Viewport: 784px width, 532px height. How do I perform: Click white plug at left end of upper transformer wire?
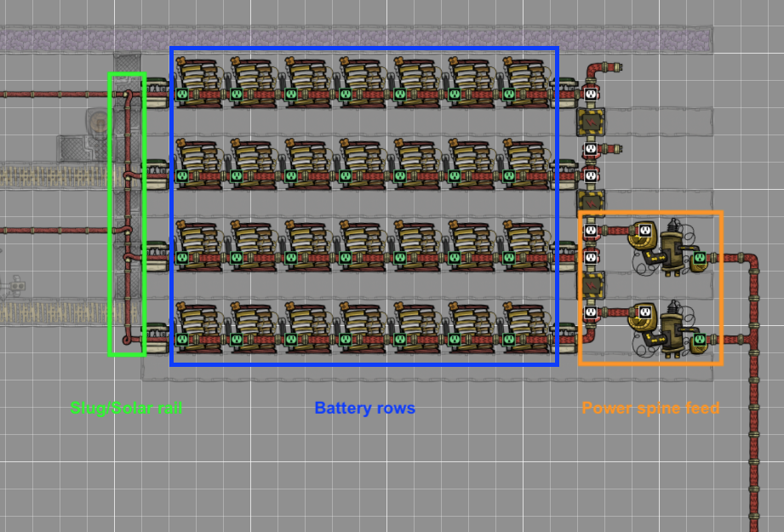tap(591, 231)
